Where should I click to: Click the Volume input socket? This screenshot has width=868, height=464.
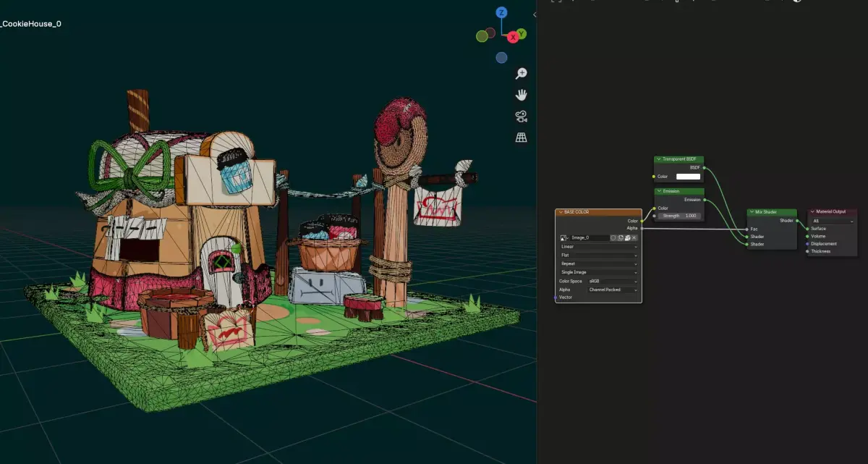pos(807,236)
